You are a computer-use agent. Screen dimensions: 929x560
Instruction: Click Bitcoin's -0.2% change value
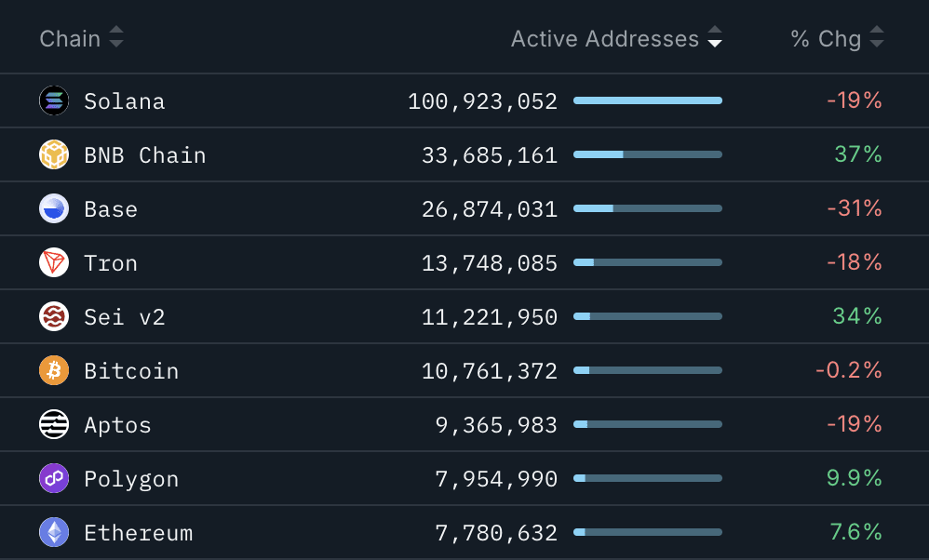point(848,370)
